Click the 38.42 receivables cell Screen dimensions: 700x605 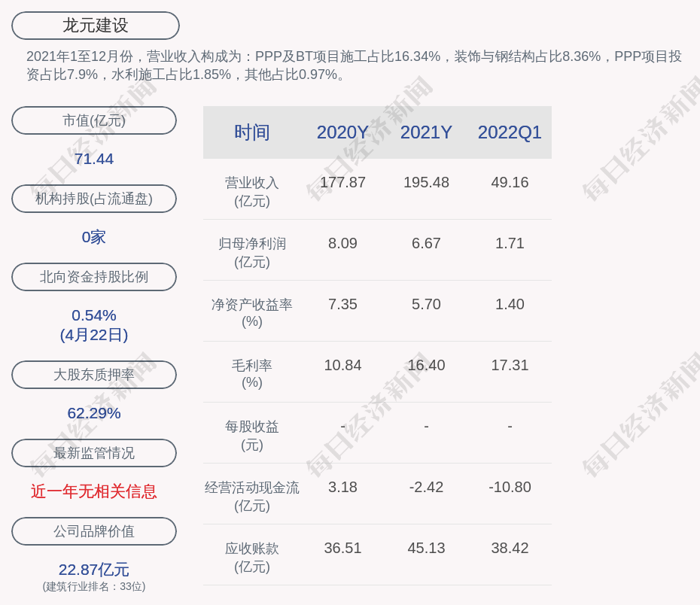(x=510, y=548)
